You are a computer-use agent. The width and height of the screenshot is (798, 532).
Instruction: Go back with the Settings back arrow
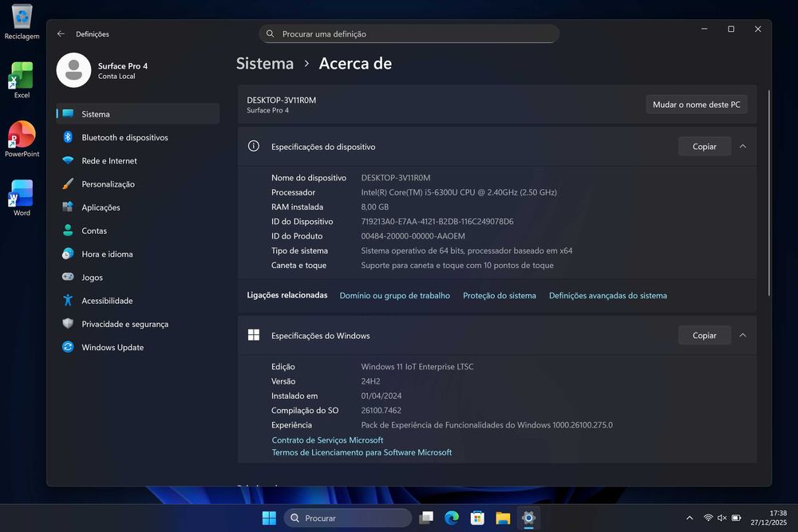click(x=61, y=33)
